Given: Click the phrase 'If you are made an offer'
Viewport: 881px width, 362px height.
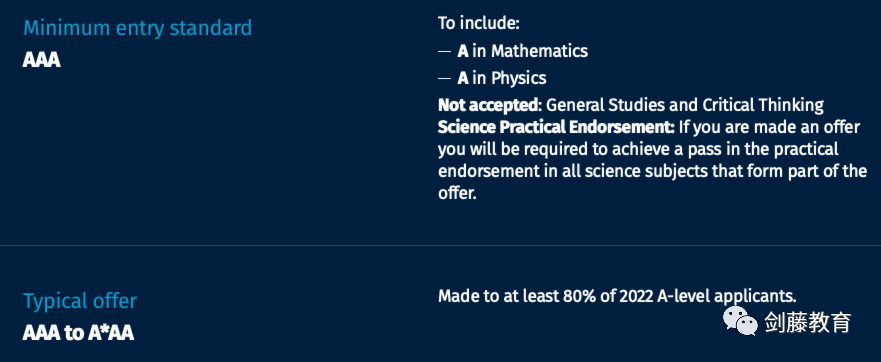Looking at the screenshot, I should pyautogui.click(x=769, y=128).
